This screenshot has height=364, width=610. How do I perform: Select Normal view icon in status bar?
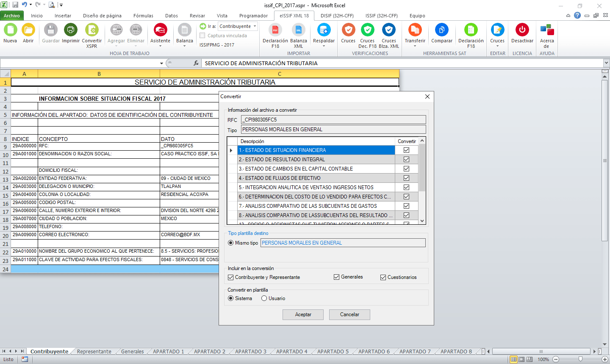514,359
